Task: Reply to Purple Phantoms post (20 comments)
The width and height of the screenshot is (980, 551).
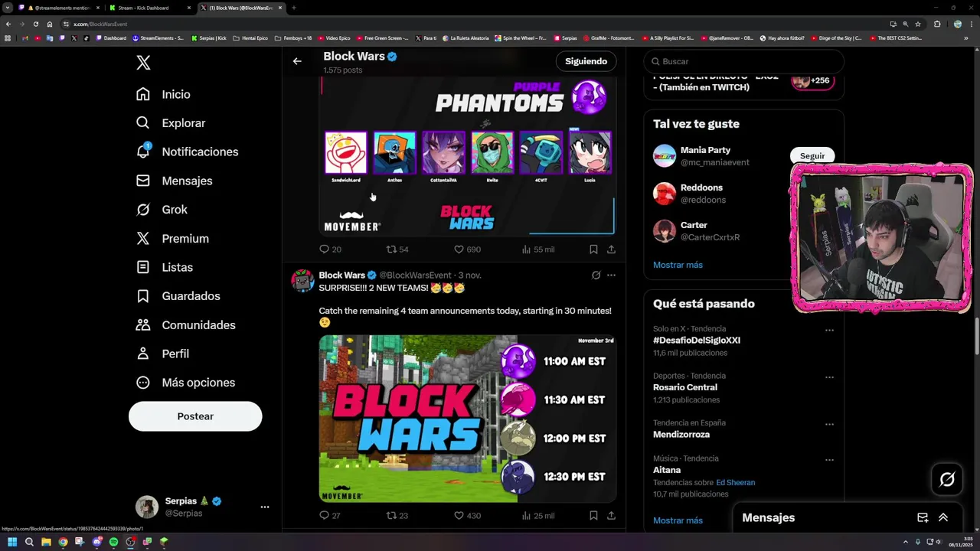Action: 330,249
